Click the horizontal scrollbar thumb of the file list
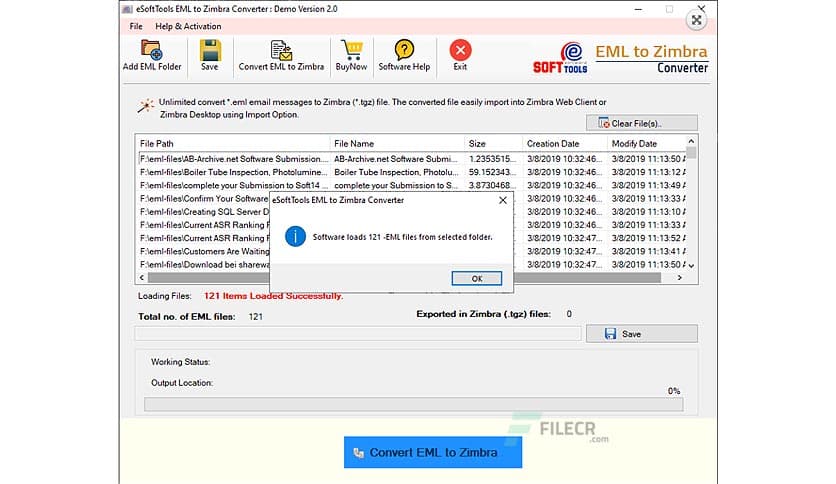Screen dimensions: 836x484 (404, 278)
